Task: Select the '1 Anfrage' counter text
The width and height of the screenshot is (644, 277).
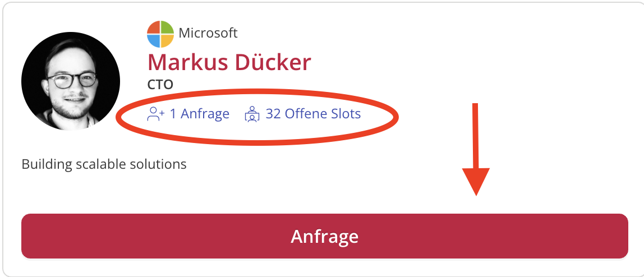Action: pos(200,114)
